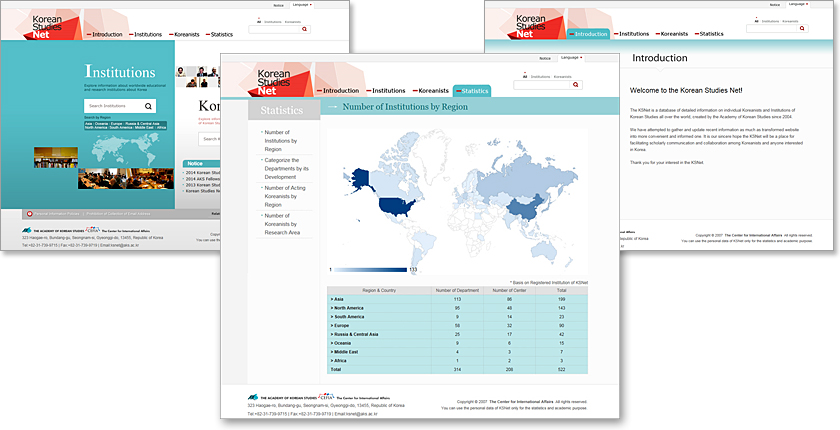
Task: Click Notice tab atop right Introduction window
Action: (775, 4)
